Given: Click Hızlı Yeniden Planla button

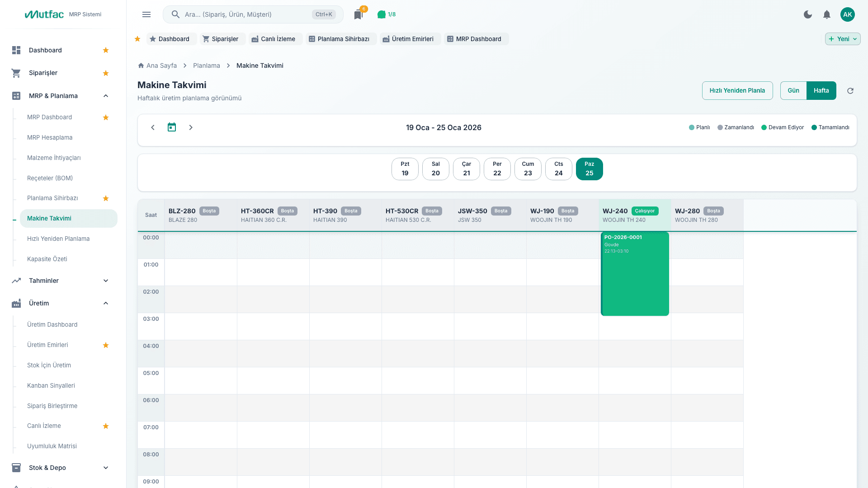Looking at the screenshot, I should [737, 90].
